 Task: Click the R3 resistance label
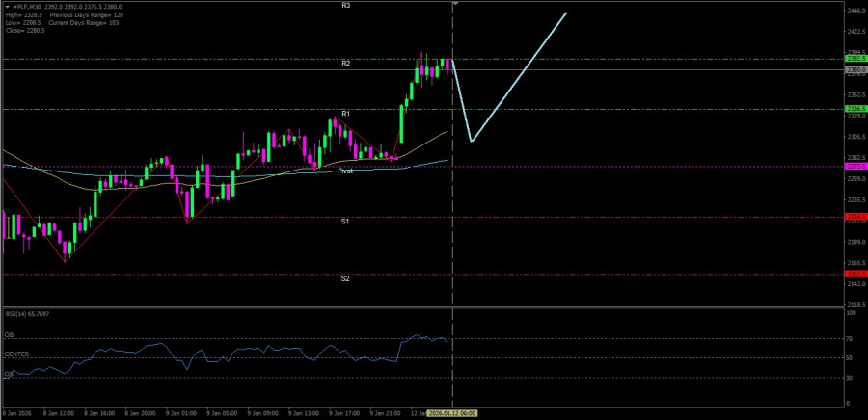tap(345, 6)
